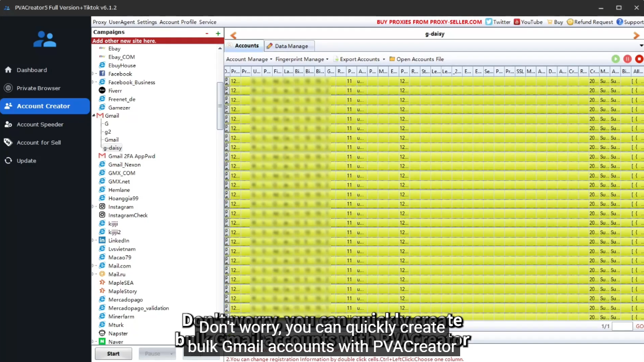The image size is (644, 362).
Task: Select the Napster campaign
Action: coord(118,333)
